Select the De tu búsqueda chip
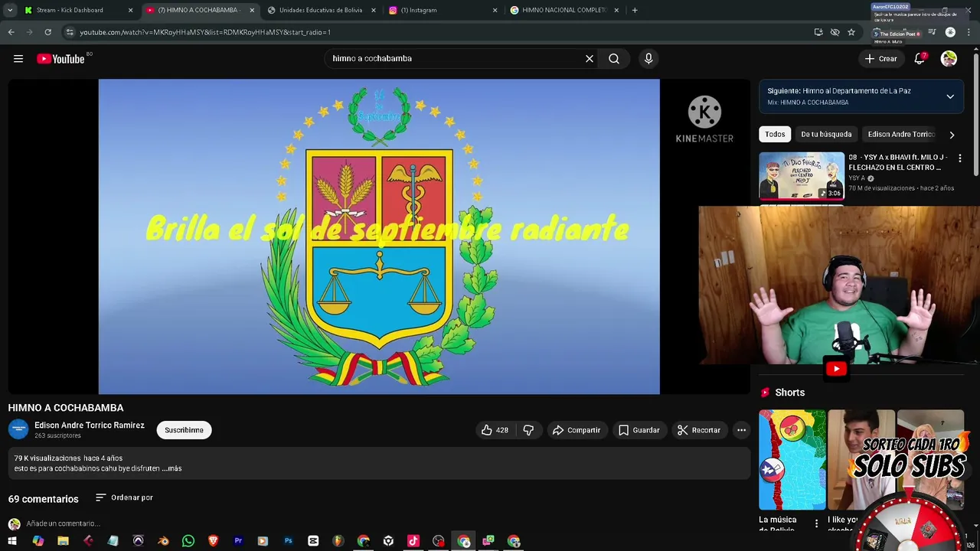Image resolution: width=980 pixels, height=551 pixels. 826,135
